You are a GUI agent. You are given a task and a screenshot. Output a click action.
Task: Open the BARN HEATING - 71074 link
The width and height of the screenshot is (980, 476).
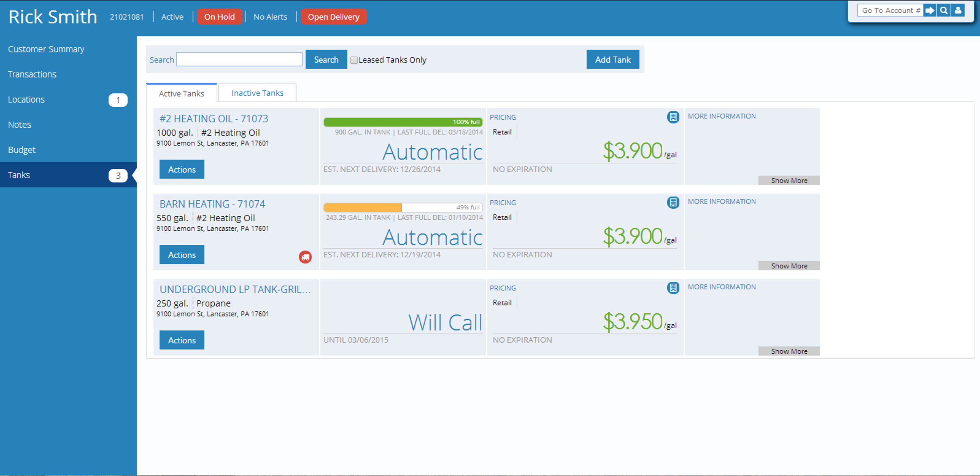pos(212,204)
